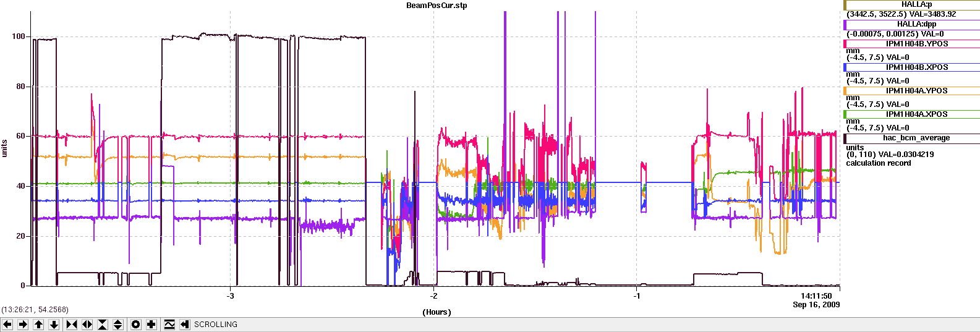Shift the plot down with the down arrow

coord(54,324)
